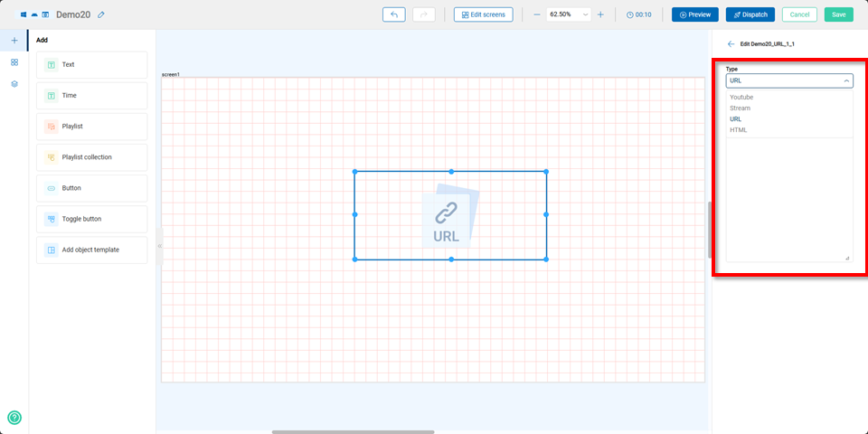Image resolution: width=868 pixels, height=434 pixels.
Task: Click the Edit screens button
Action: 484,14
